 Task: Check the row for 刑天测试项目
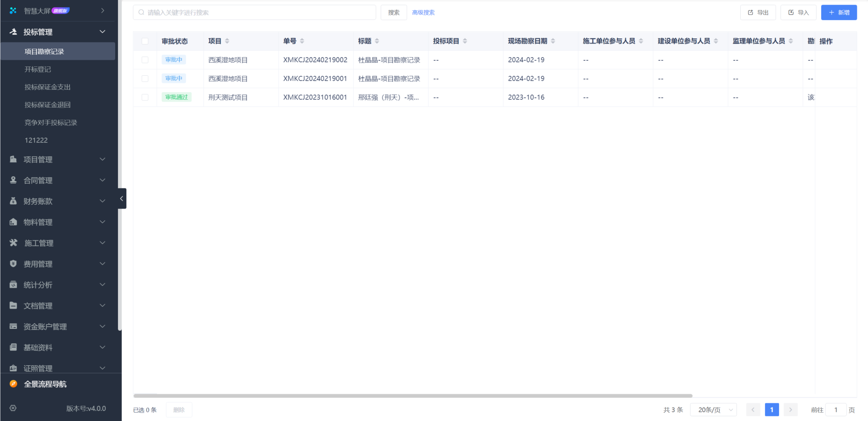click(x=145, y=97)
